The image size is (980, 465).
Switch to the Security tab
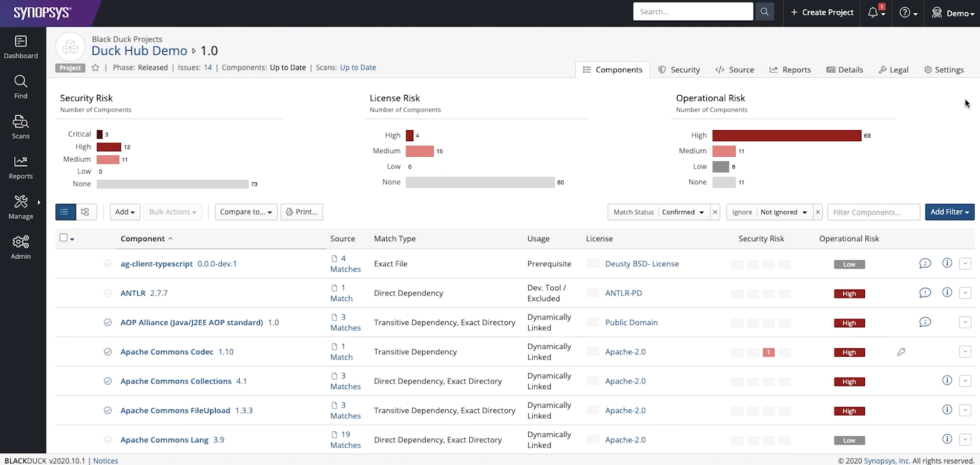coord(679,70)
